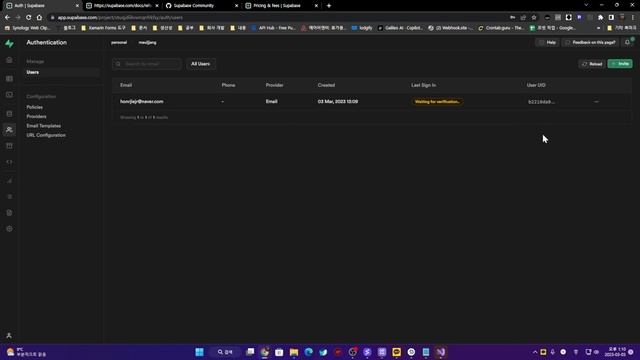Open the row actions menu for honrjiejr@naver.com
Screen dimensions: 640x360
coord(596,102)
